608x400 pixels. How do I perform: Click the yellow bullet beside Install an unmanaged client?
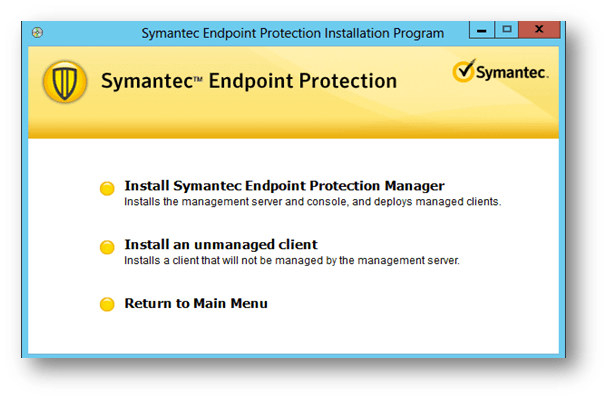[107, 246]
